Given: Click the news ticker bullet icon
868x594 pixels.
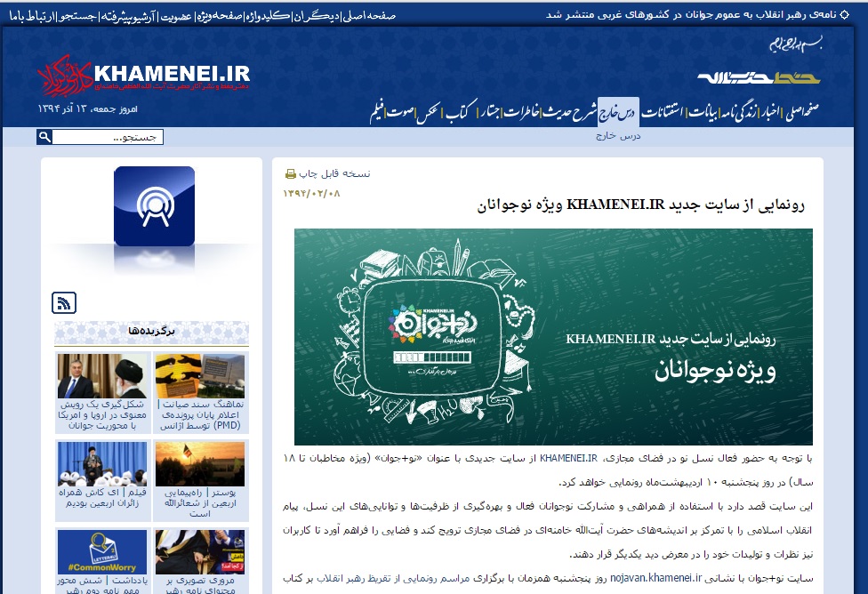Looking at the screenshot, I should 844,15.
